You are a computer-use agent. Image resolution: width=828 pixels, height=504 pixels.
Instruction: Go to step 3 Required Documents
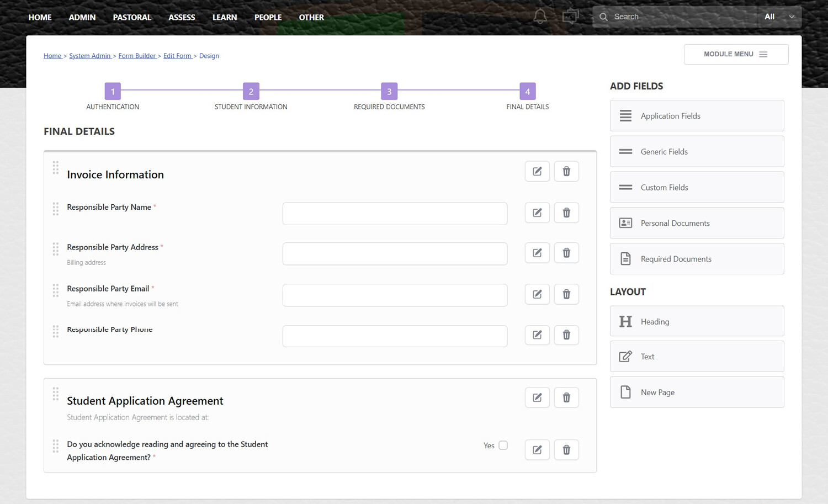coord(389,91)
